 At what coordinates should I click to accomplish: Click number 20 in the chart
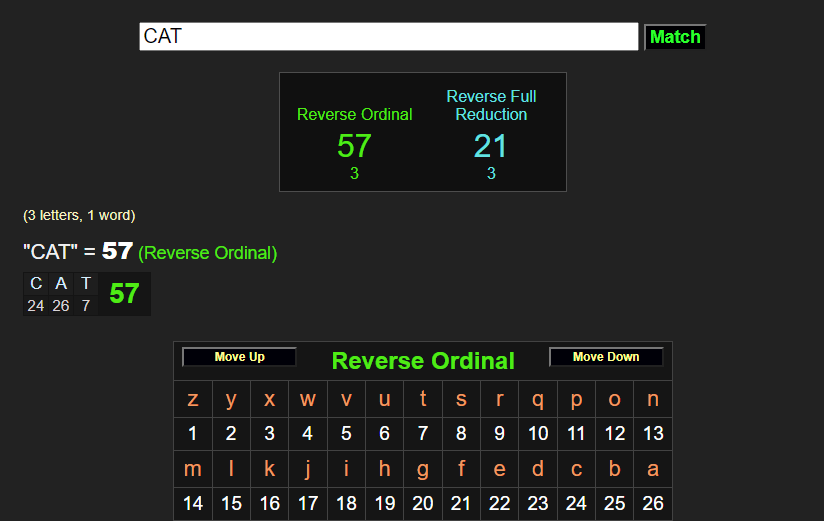423,503
